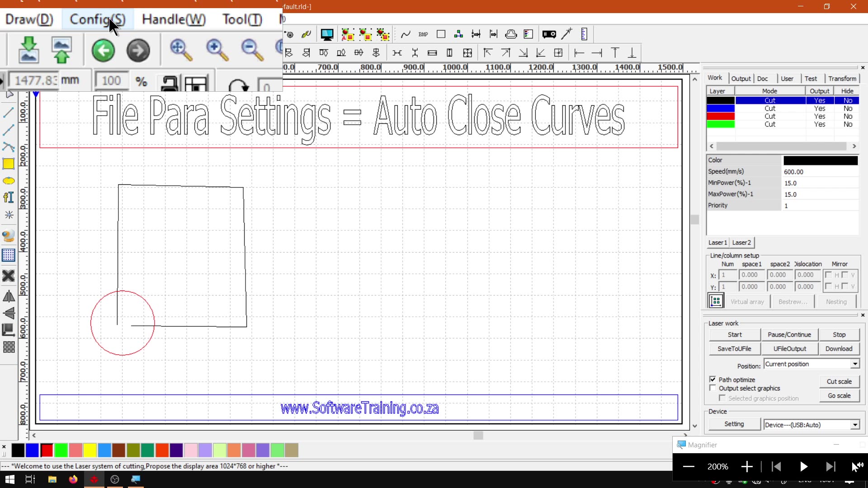Click the import file down arrow icon
The image size is (868, 488).
[29, 50]
